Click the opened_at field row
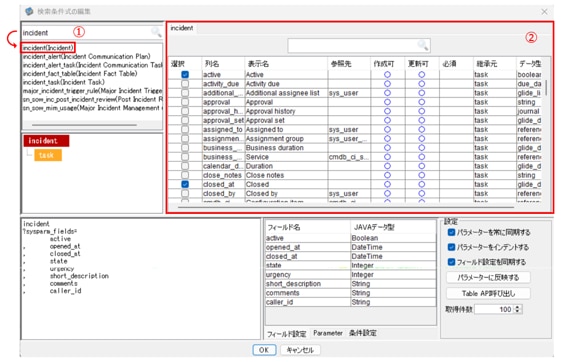 [350, 247]
